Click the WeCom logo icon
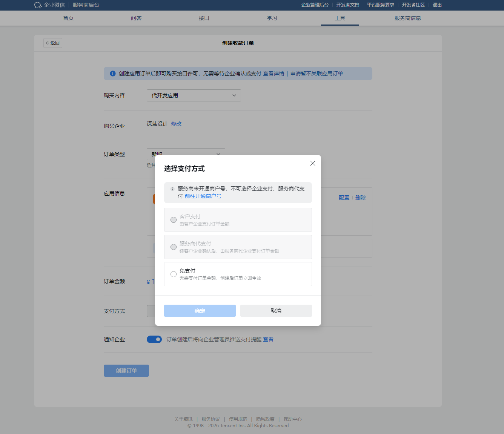The image size is (504, 434). pos(38,5)
